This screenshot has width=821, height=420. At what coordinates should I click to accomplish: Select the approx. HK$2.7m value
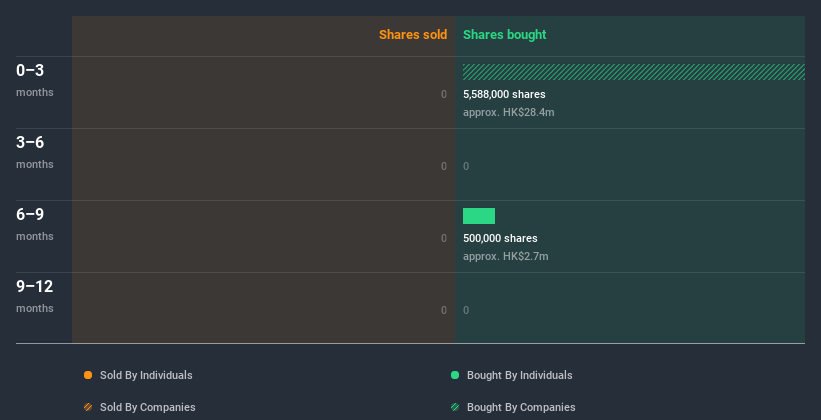pos(506,257)
